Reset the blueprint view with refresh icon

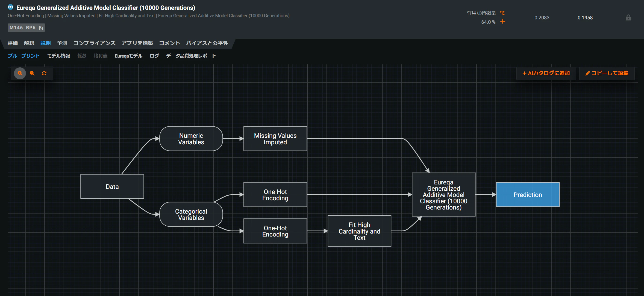point(44,73)
